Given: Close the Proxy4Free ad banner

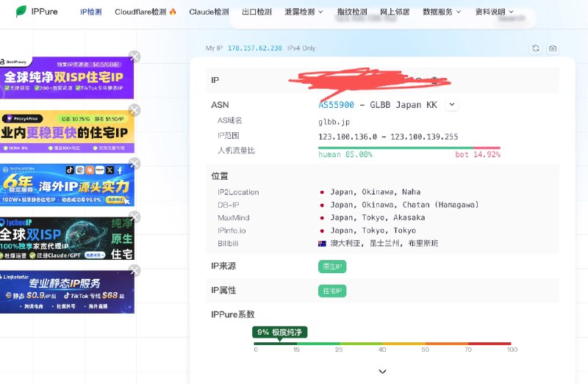Looking at the screenshot, I should pos(135,110).
